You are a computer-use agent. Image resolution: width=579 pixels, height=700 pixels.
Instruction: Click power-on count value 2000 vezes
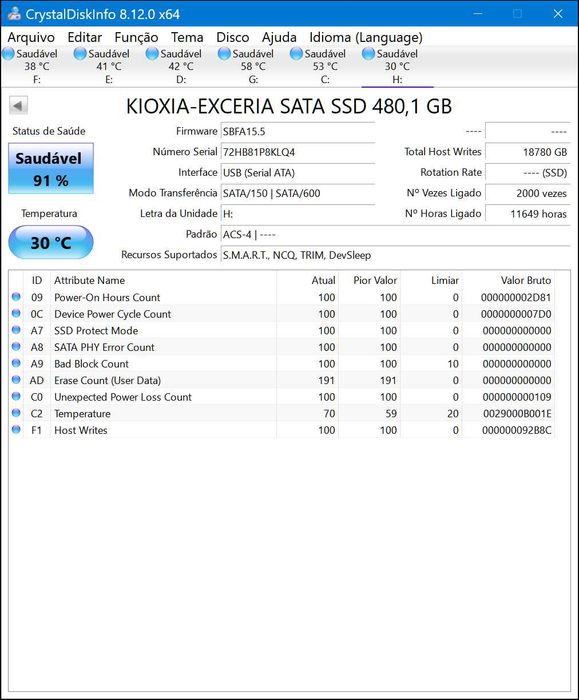click(528, 193)
